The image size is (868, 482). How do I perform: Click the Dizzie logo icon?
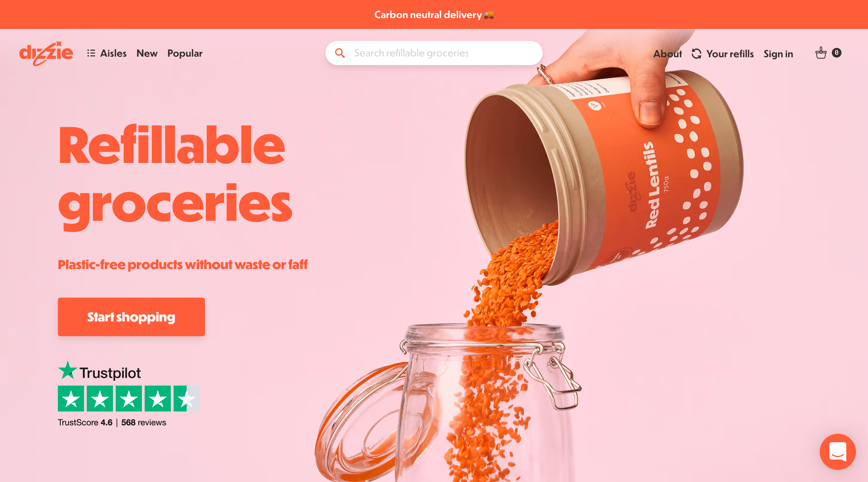coord(48,53)
